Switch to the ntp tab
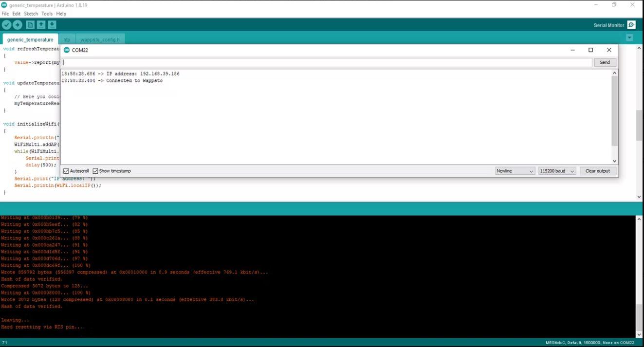 coord(67,39)
